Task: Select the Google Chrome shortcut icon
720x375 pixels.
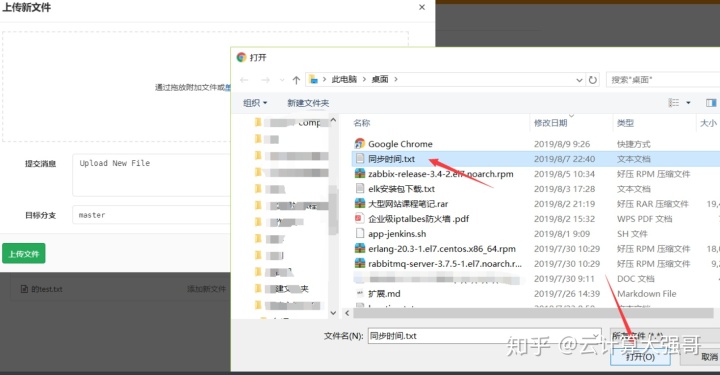Action: click(360, 144)
